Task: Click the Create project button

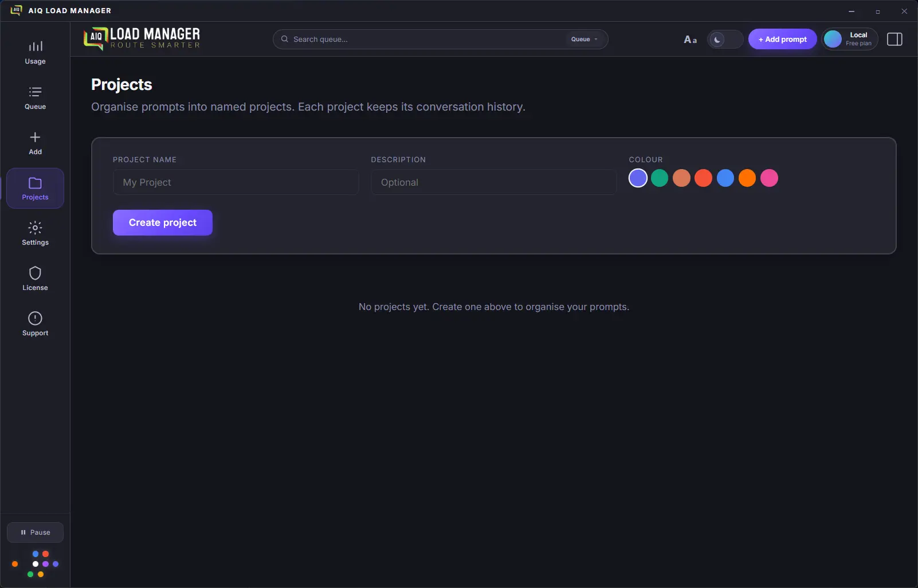Action: (x=163, y=222)
